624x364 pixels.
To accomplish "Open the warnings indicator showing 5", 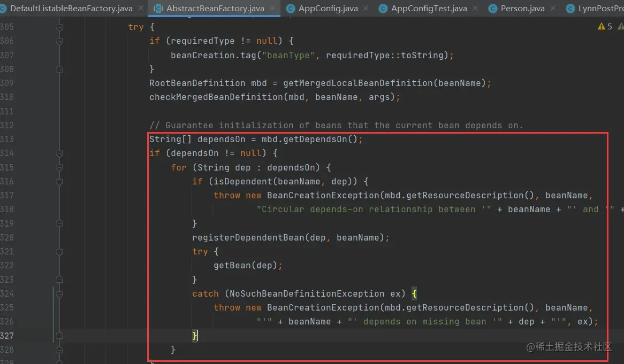I will coord(605,26).
